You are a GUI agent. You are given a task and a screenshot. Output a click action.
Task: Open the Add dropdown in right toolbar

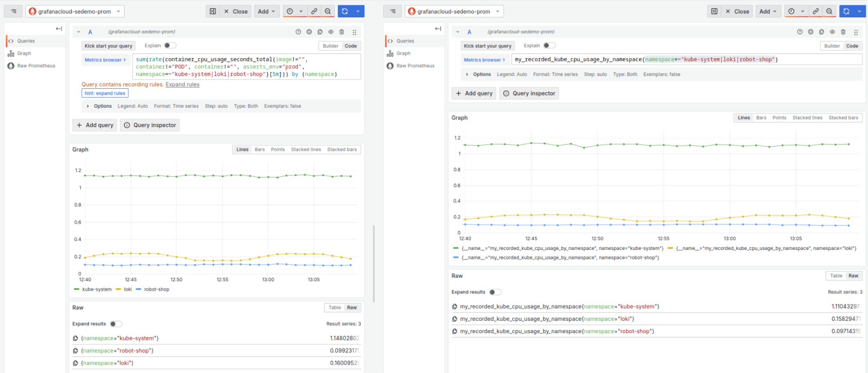click(x=768, y=11)
